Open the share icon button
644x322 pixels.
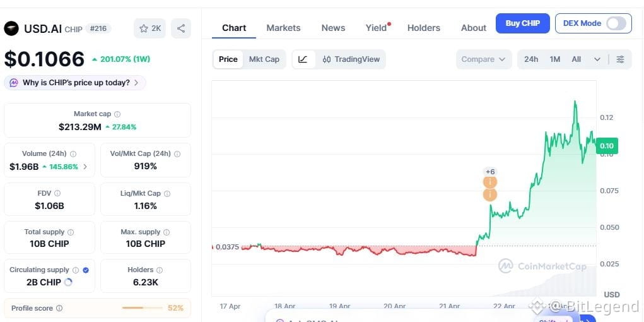(x=181, y=28)
